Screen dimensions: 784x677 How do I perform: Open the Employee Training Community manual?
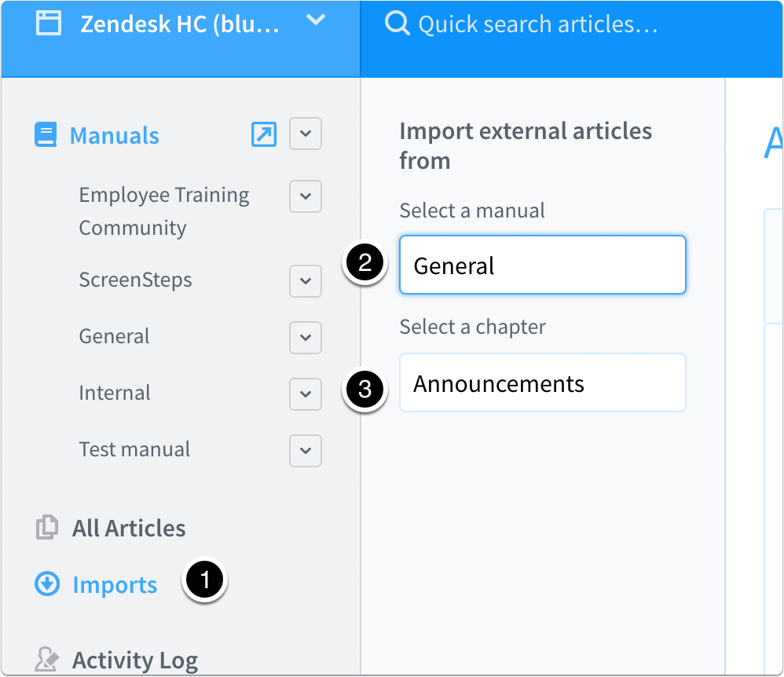[x=164, y=211]
